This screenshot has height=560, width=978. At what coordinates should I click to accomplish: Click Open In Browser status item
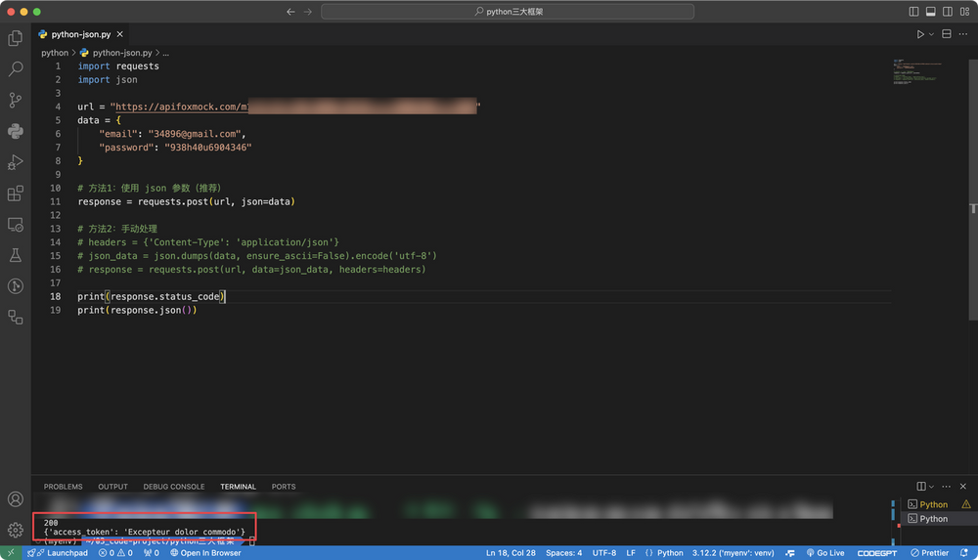click(205, 553)
